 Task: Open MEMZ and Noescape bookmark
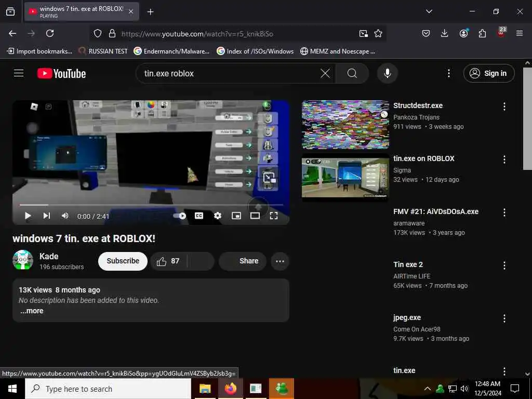click(x=338, y=51)
